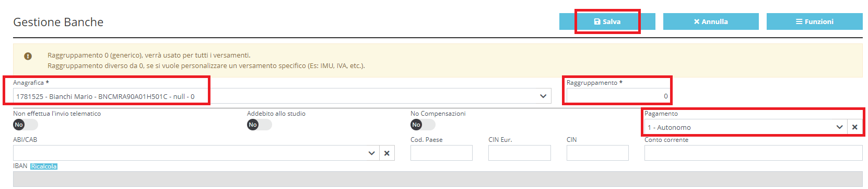Viewport: 868px width, 189px height.
Task: Clear Pagamento selection with X icon
Action: (855, 127)
